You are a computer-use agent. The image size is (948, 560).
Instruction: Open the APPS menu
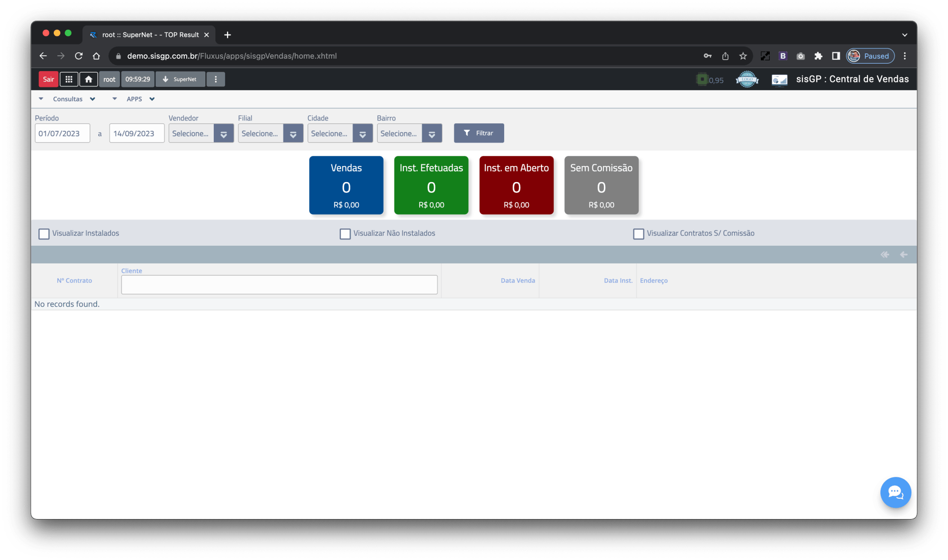coord(134,99)
